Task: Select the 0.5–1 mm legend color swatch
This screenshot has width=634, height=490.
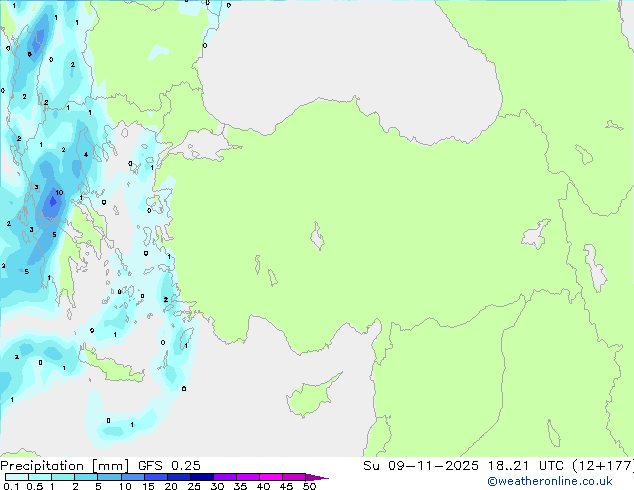Action: [x=40, y=477]
